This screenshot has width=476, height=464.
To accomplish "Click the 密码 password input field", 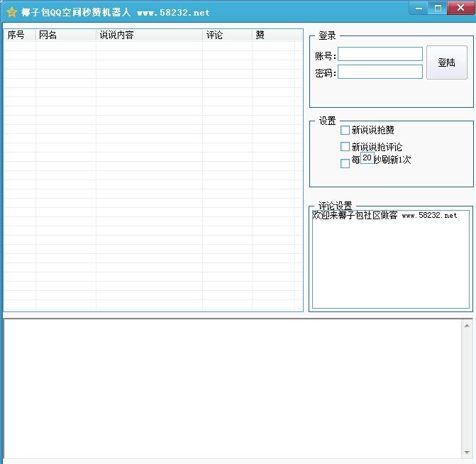I will pyautogui.click(x=380, y=72).
